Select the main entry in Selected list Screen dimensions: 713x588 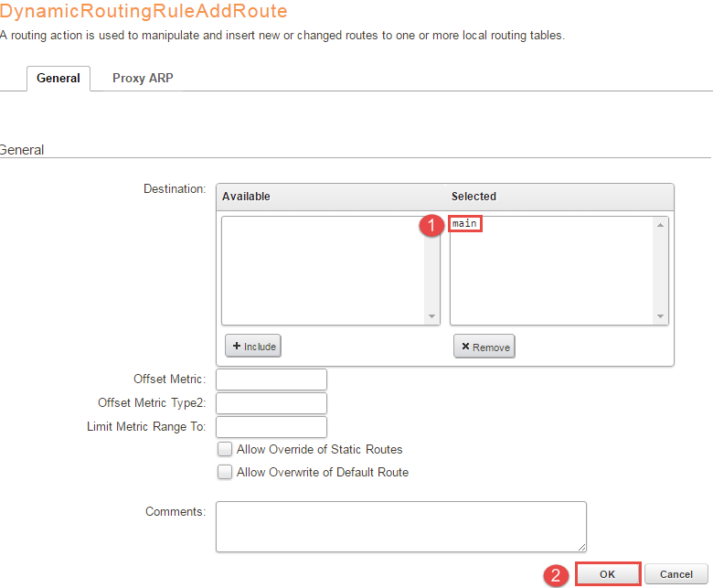click(465, 224)
